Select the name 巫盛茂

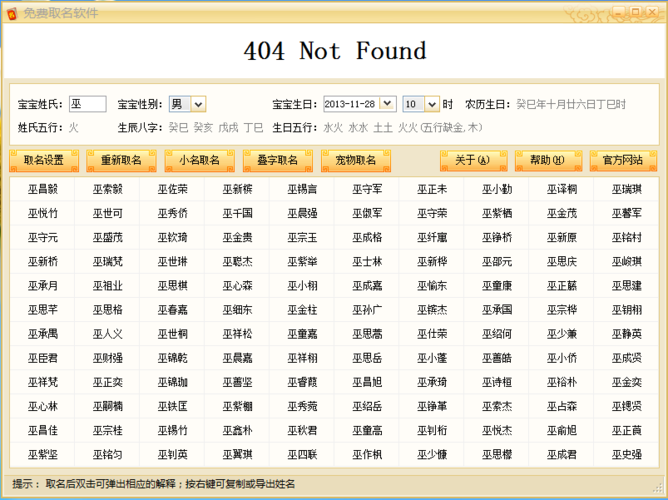[108, 237]
